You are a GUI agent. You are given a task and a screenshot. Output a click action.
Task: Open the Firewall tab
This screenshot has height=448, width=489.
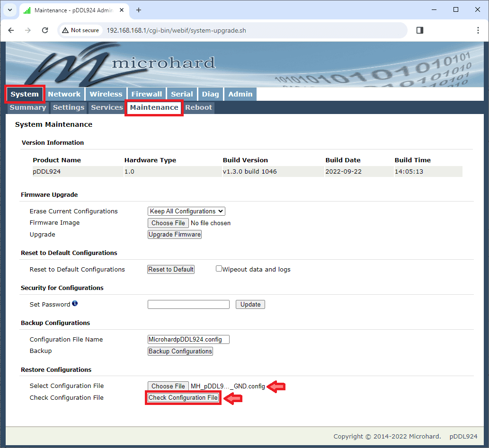(x=147, y=94)
